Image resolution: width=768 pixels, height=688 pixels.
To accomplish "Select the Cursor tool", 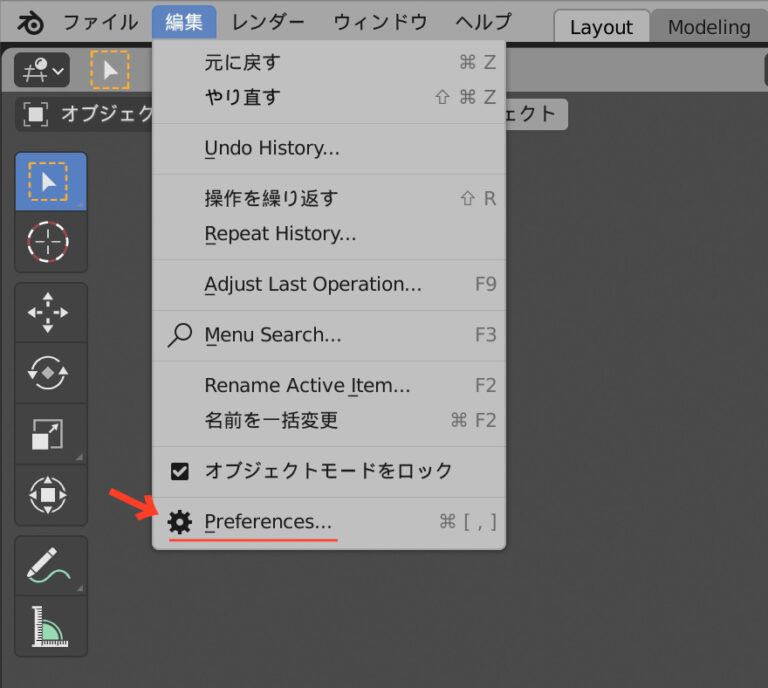I will tap(50, 241).
